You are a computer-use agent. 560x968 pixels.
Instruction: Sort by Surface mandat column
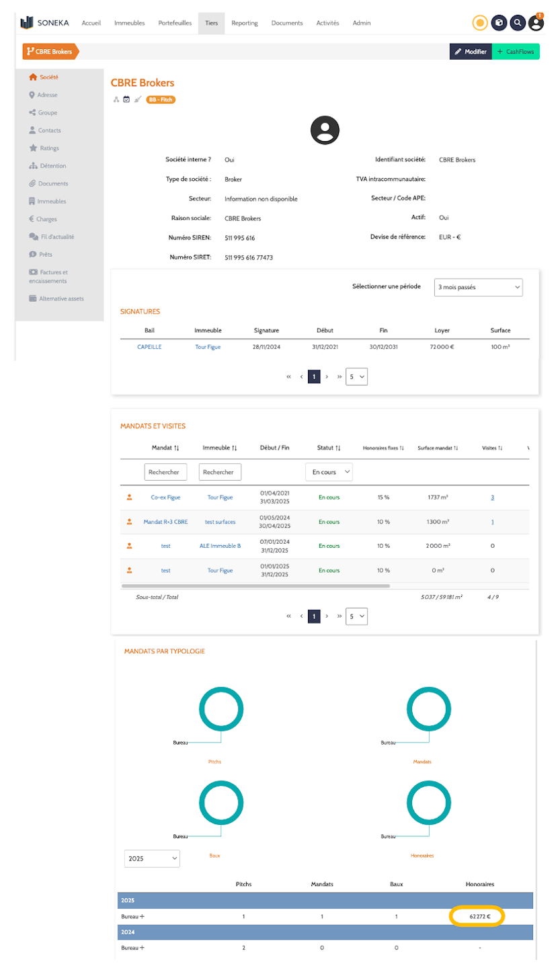coord(438,448)
